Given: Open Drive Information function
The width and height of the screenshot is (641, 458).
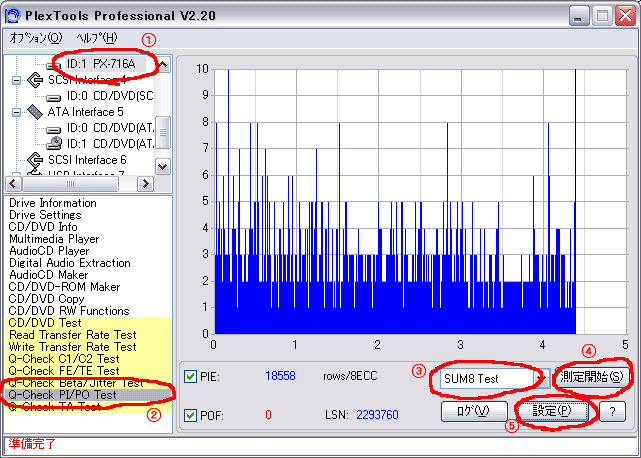Looking at the screenshot, I should tap(53, 203).
